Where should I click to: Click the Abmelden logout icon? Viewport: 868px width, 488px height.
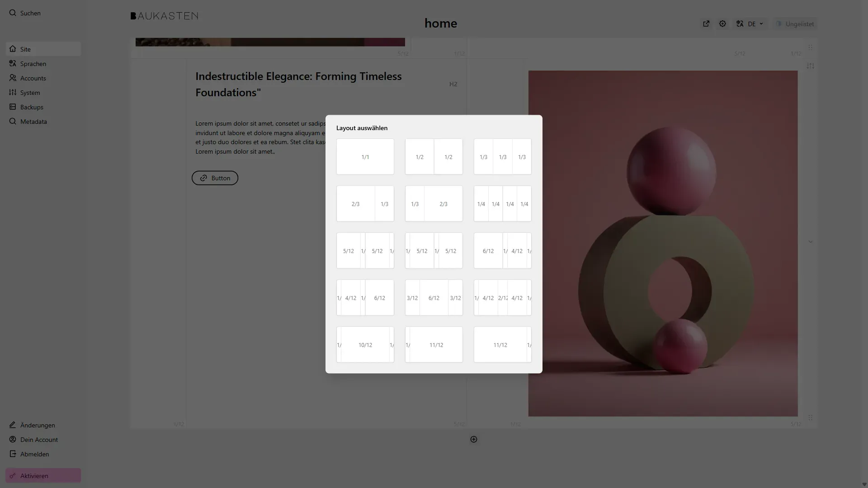point(13,454)
